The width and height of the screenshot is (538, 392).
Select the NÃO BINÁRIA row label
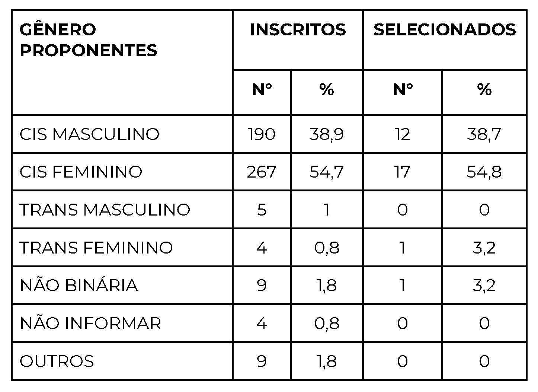pyautogui.click(x=79, y=286)
